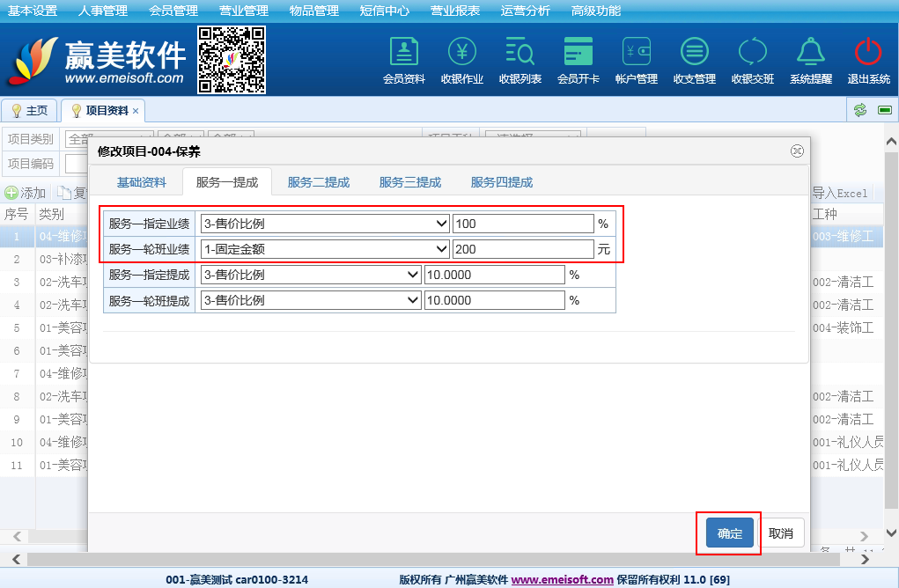Click the green refresh icon in tab bar
This screenshot has width=899, height=588.
coord(860,110)
